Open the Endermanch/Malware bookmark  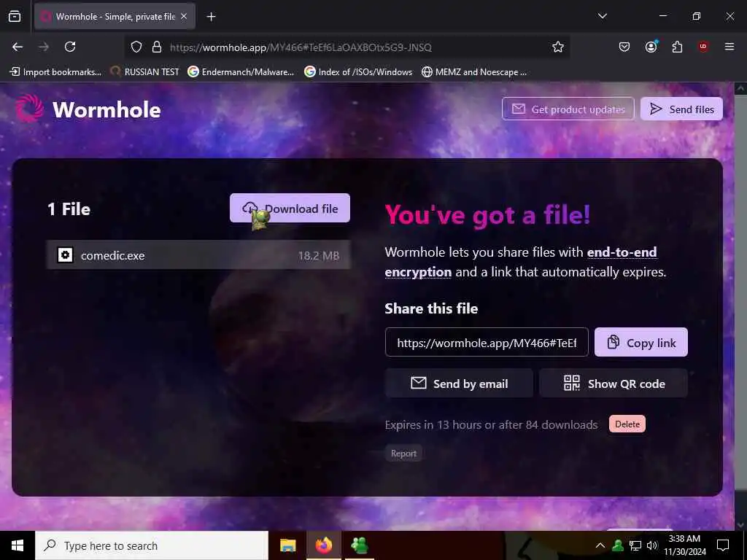[241, 72]
